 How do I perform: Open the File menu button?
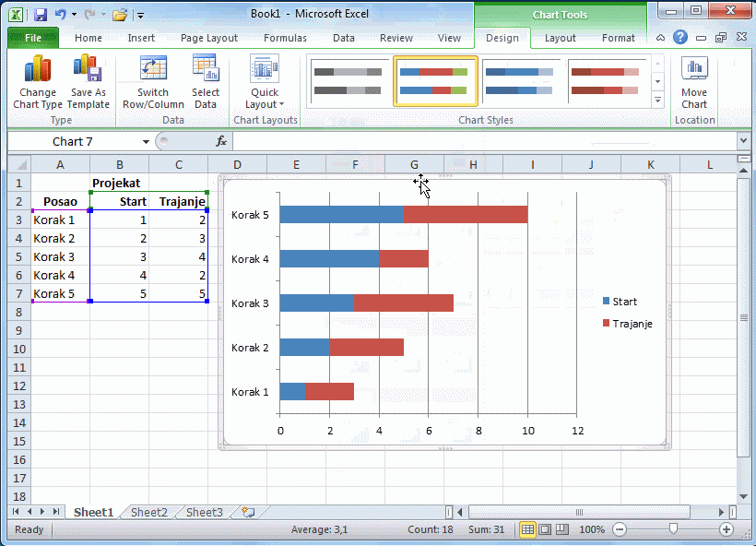point(33,38)
